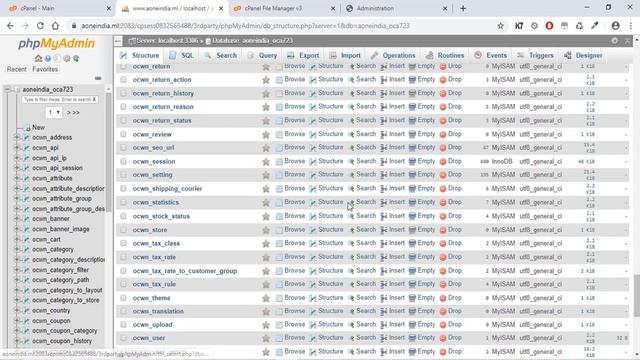Click the navigation panel vertical scrollbar

(x=108, y=151)
